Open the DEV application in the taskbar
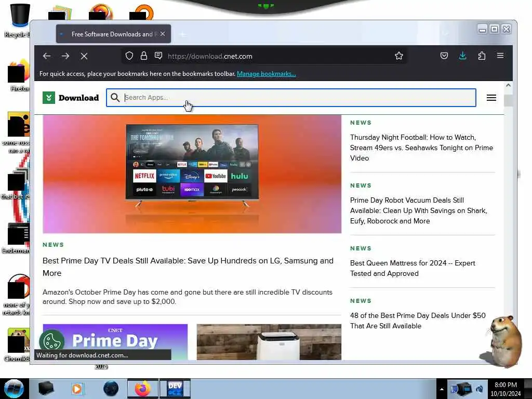This screenshot has height=399, width=532. tap(175, 389)
